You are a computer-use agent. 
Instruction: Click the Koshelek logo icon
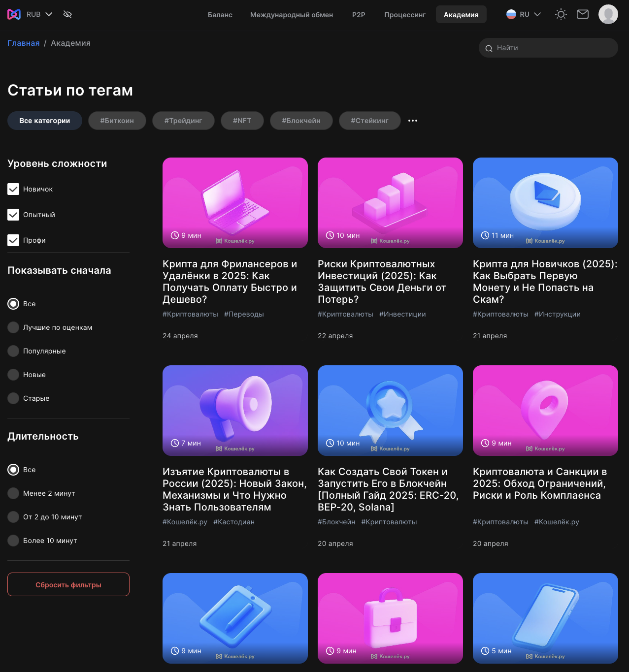click(x=14, y=14)
